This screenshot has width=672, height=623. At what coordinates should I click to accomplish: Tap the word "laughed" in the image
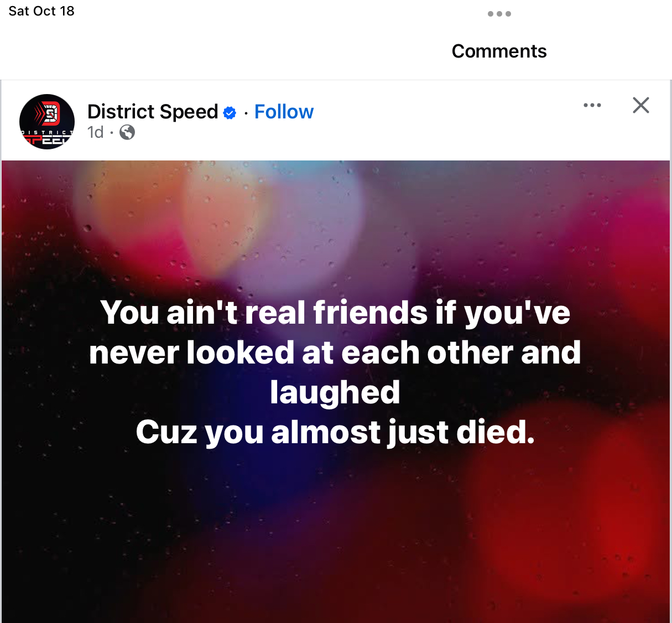[335, 392]
